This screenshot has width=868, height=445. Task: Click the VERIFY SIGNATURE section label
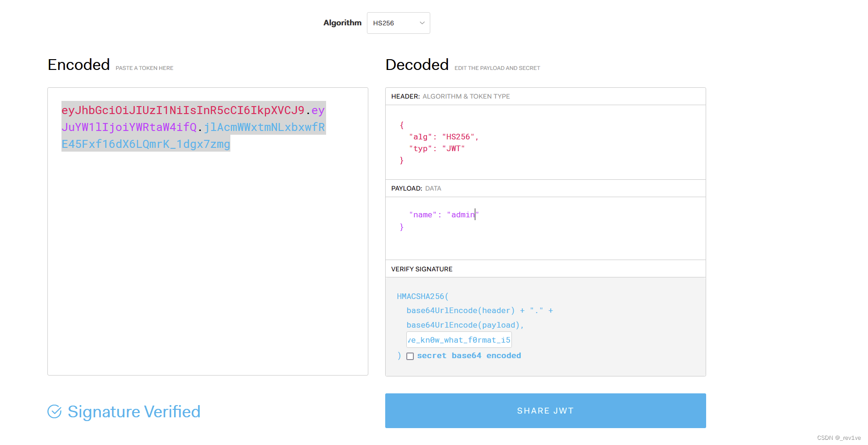pos(422,269)
